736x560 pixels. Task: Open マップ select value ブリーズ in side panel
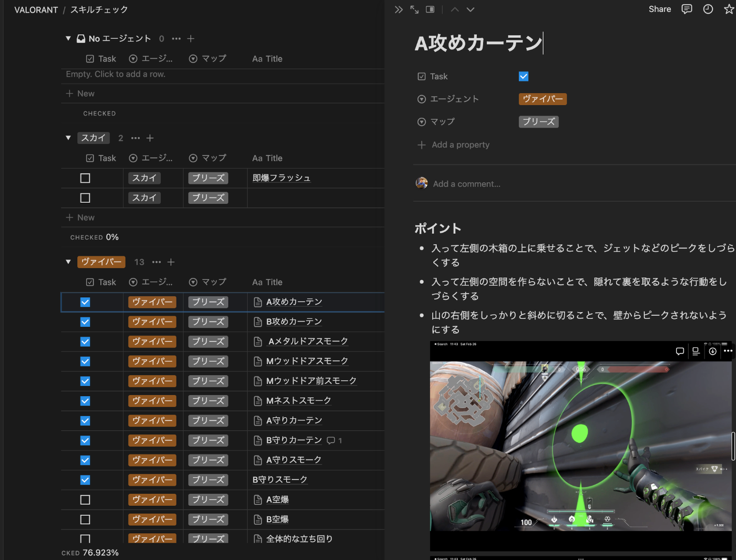[x=539, y=122]
